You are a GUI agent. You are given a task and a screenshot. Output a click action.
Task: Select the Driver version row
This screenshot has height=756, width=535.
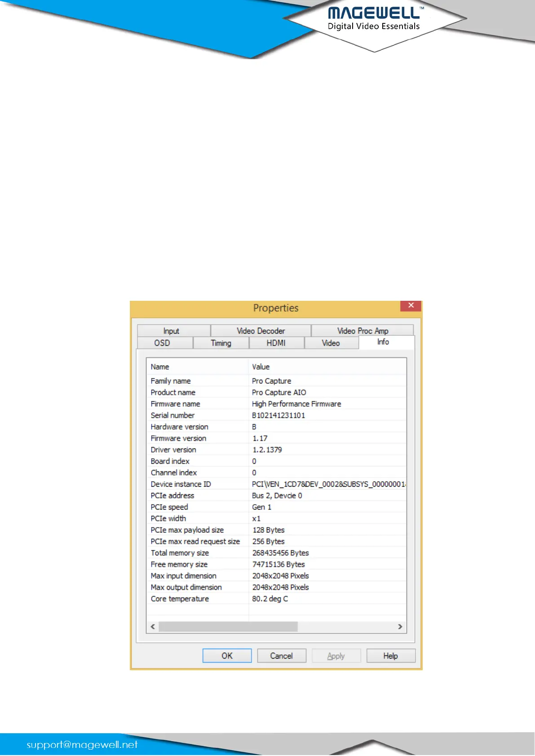click(277, 450)
